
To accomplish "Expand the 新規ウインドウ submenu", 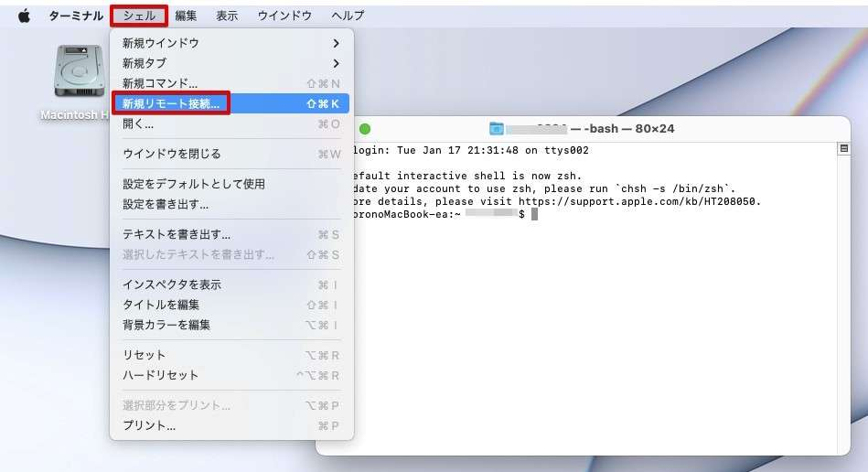I will [231, 43].
